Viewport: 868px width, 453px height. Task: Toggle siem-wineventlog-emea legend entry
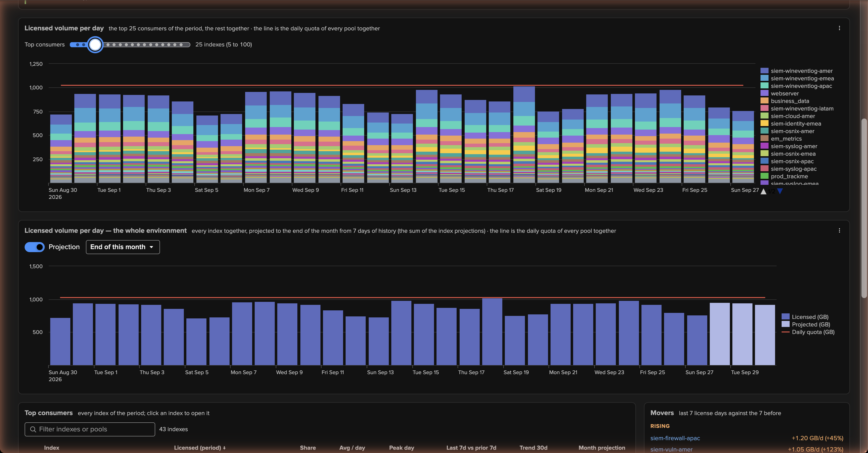pyautogui.click(x=797, y=79)
